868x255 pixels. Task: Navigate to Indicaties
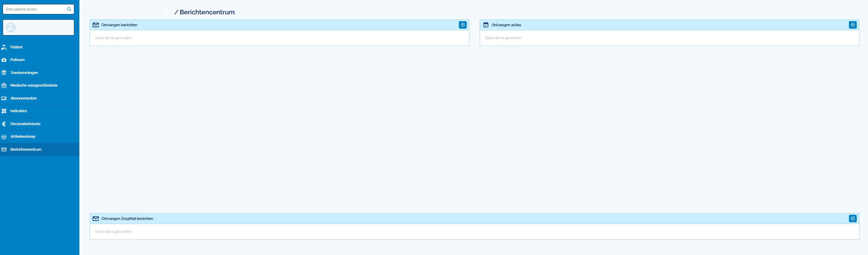[18, 111]
